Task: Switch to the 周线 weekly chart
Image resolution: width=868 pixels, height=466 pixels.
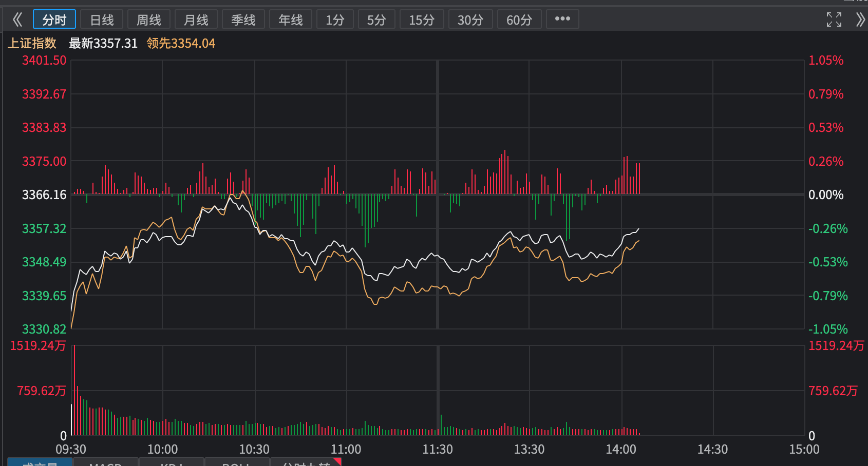Action: (149, 20)
